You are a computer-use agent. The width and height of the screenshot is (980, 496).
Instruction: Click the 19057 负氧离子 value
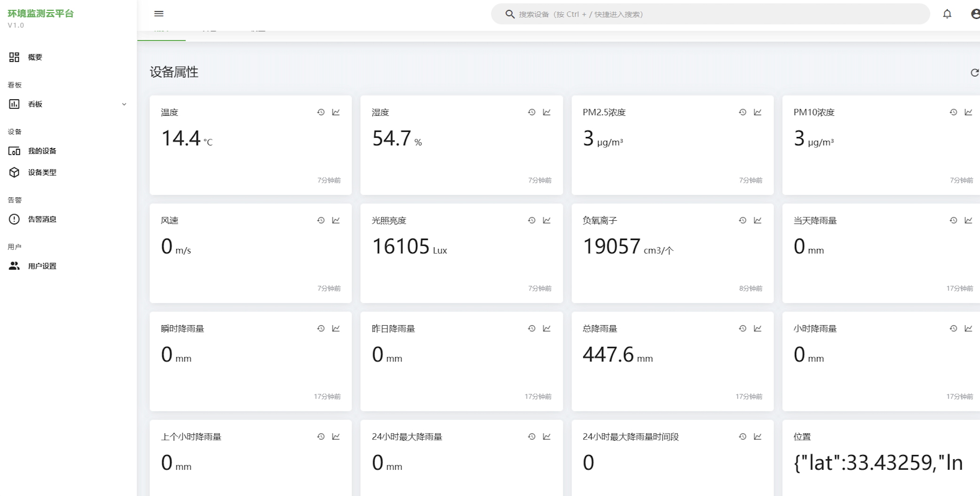coord(611,247)
